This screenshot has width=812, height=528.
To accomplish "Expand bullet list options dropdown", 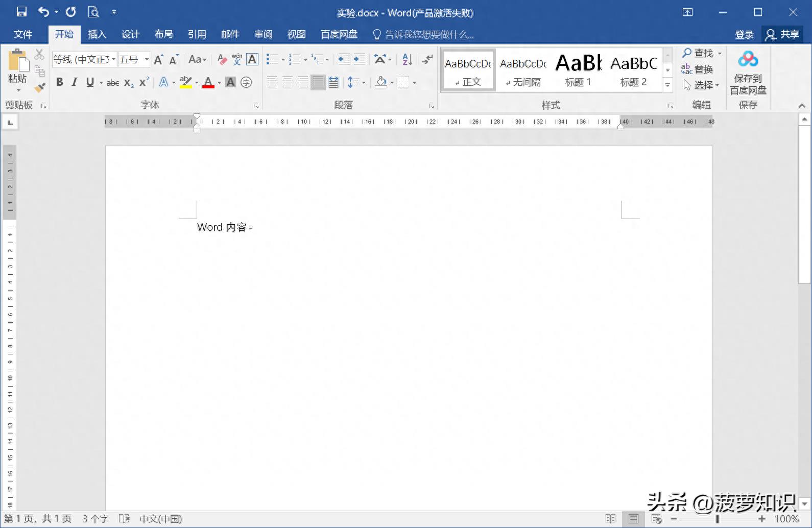I will coord(283,60).
